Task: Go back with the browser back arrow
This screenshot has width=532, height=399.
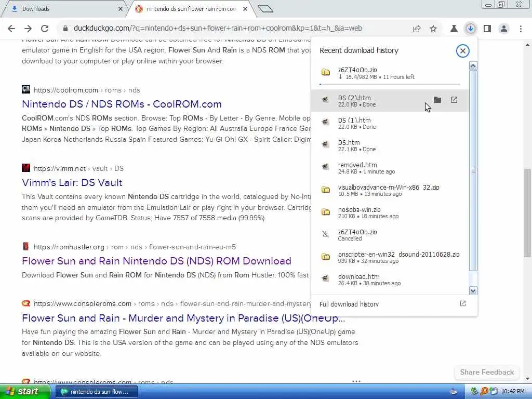Action: (11, 29)
